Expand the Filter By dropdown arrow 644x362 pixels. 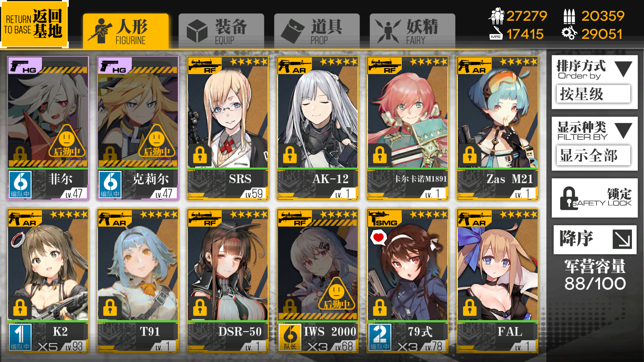click(624, 130)
